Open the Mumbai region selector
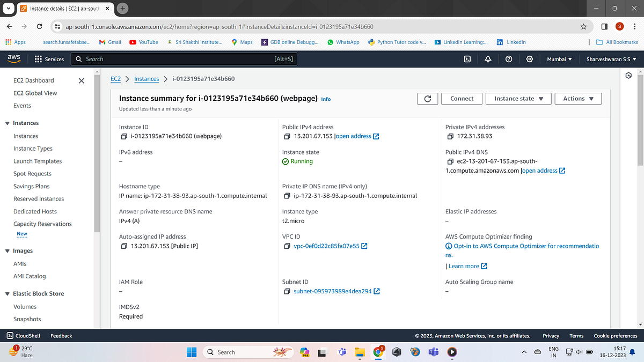 [x=559, y=59]
